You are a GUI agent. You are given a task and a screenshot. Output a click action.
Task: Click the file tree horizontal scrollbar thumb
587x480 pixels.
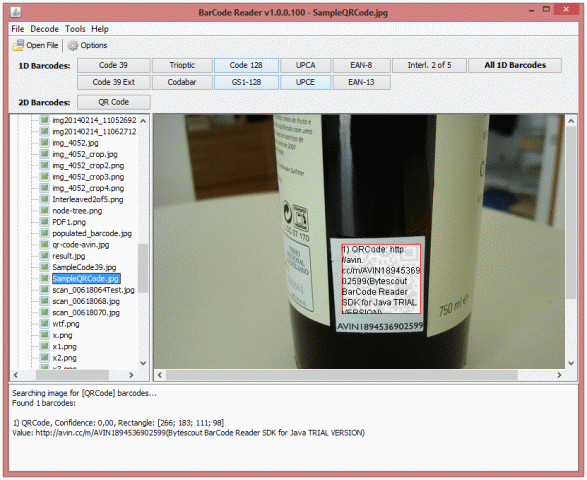point(72,375)
